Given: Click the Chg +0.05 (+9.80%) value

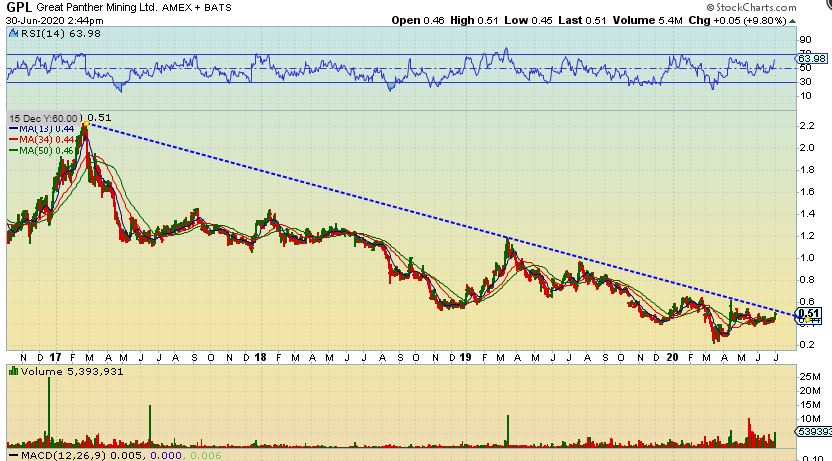Looking at the screenshot, I should click(737, 21).
